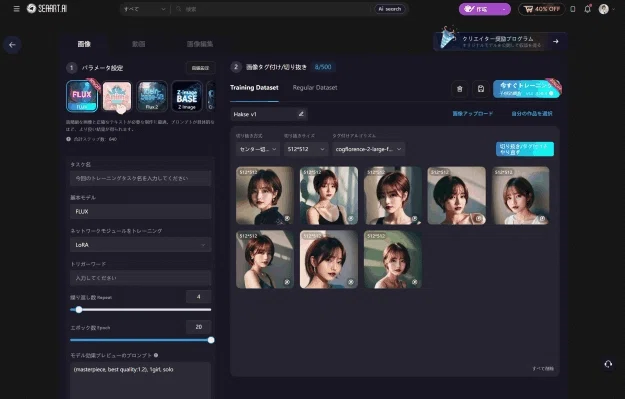Click the cyan redo crop/tagging button
The height and width of the screenshot is (399, 625).
[525, 149]
